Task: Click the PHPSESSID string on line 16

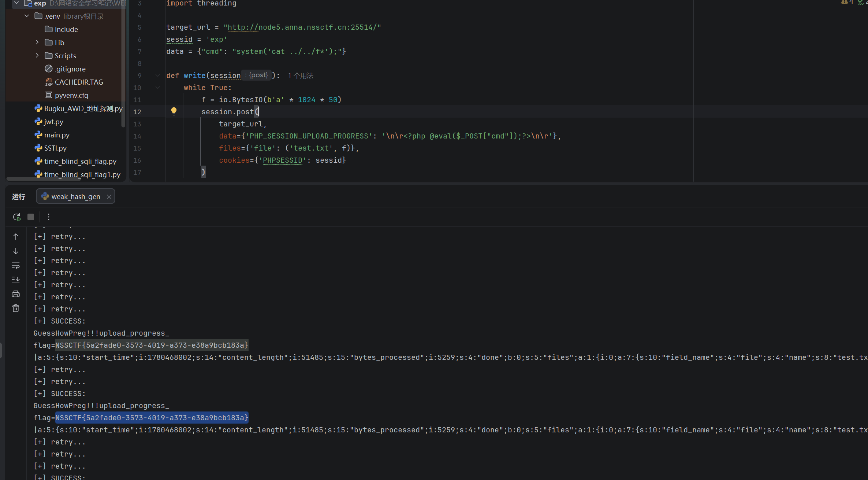Action: [283, 160]
